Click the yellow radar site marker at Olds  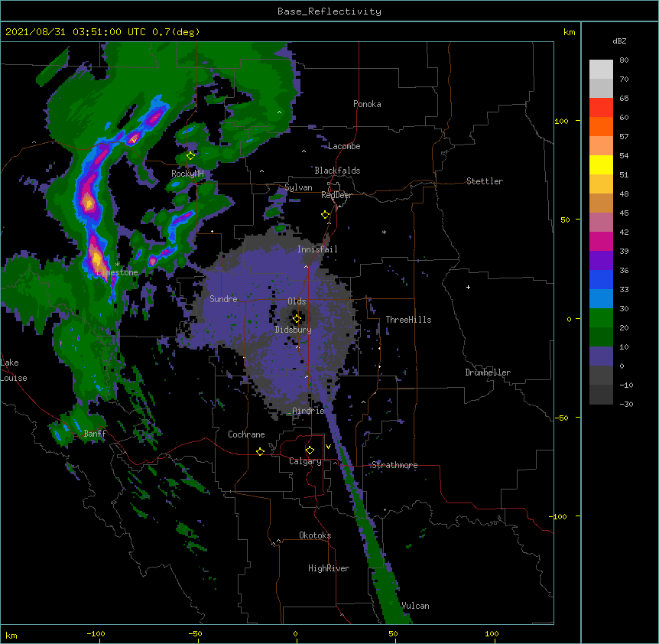(x=297, y=319)
